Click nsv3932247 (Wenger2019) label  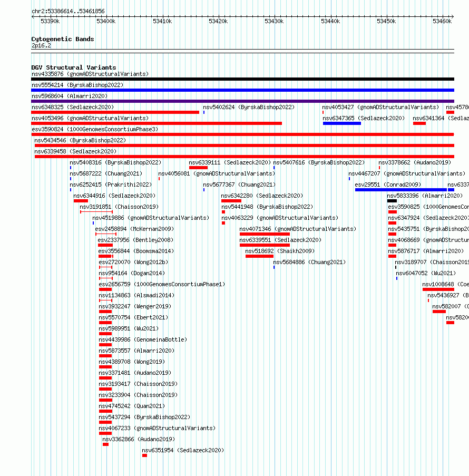(x=135, y=307)
